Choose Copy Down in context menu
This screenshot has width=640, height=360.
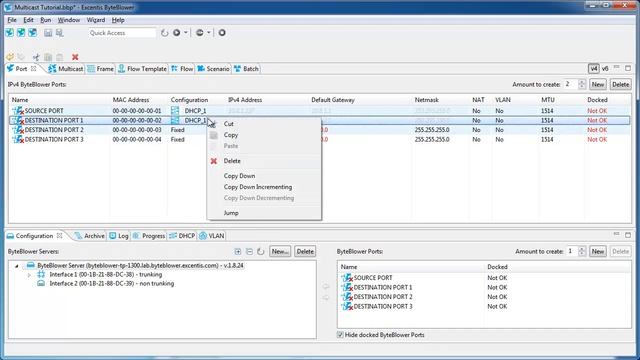pyautogui.click(x=239, y=176)
